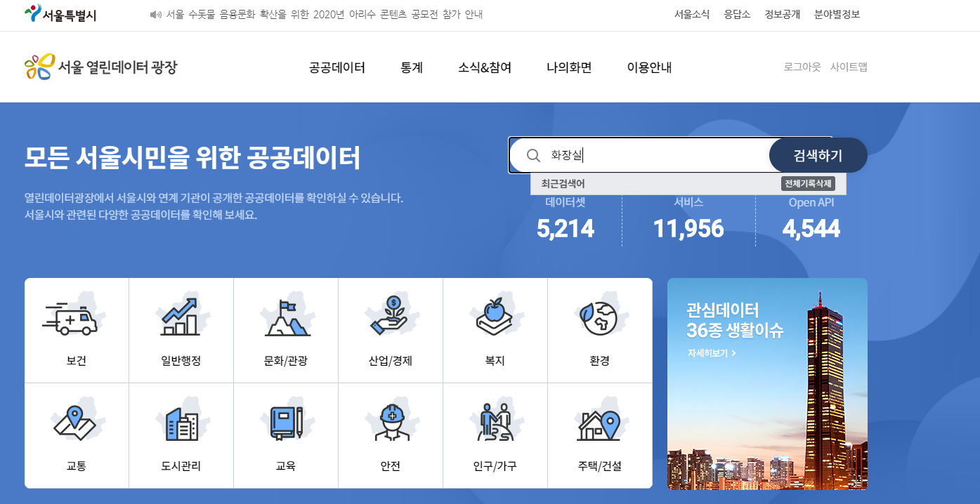Click the 로그아웃 link
This screenshot has width=980, height=504.
pos(802,67)
